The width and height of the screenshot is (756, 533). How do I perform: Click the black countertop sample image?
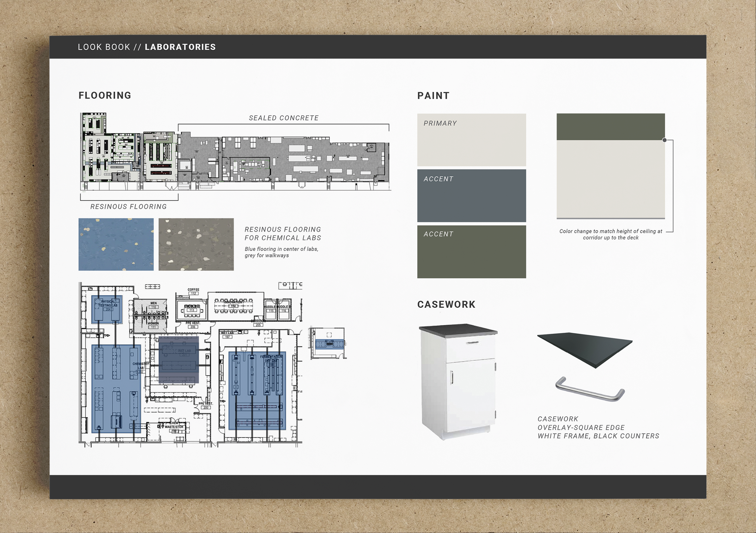[585, 350]
